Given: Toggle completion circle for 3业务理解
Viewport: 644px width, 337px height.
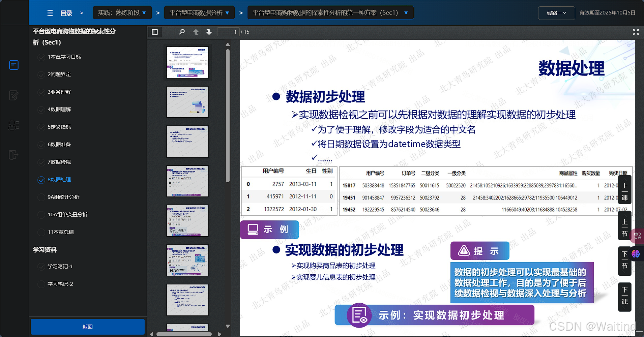Looking at the screenshot, I should tap(41, 92).
